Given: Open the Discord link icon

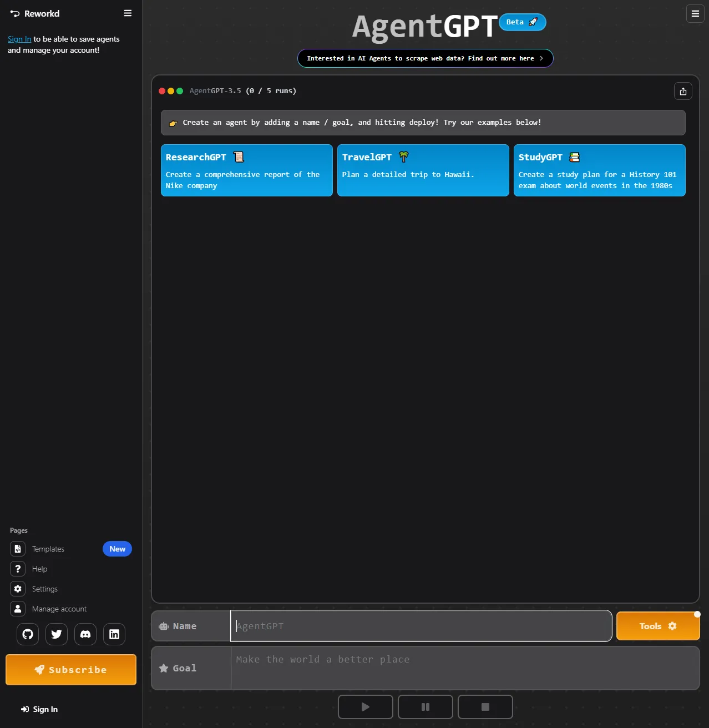Looking at the screenshot, I should 85,634.
